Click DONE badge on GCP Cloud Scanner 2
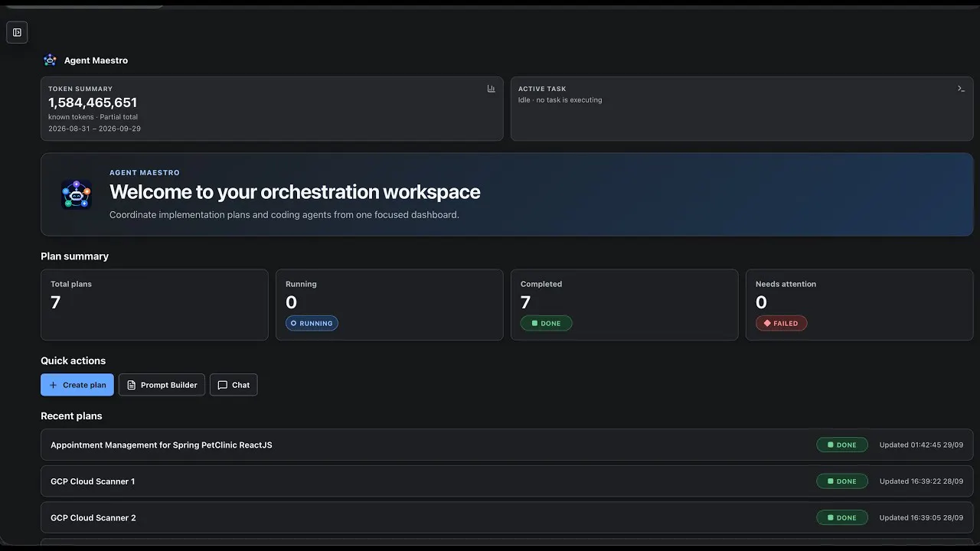 click(842, 518)
